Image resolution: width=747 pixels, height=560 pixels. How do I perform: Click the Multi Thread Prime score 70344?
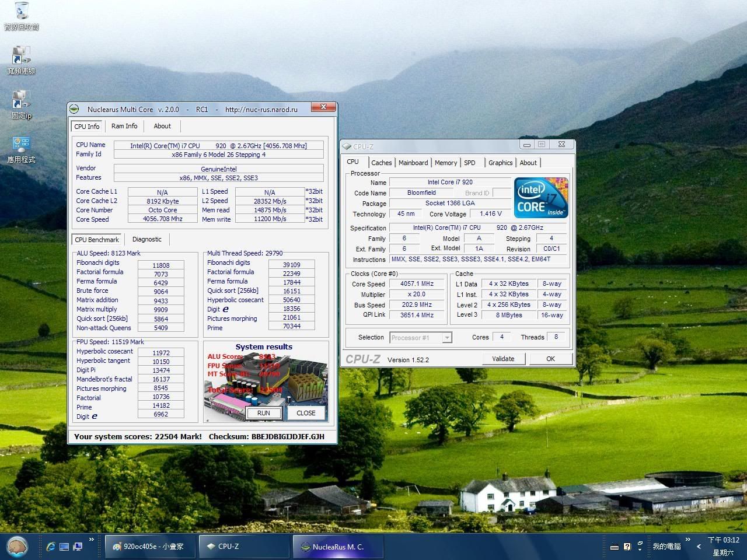(292, 326)
